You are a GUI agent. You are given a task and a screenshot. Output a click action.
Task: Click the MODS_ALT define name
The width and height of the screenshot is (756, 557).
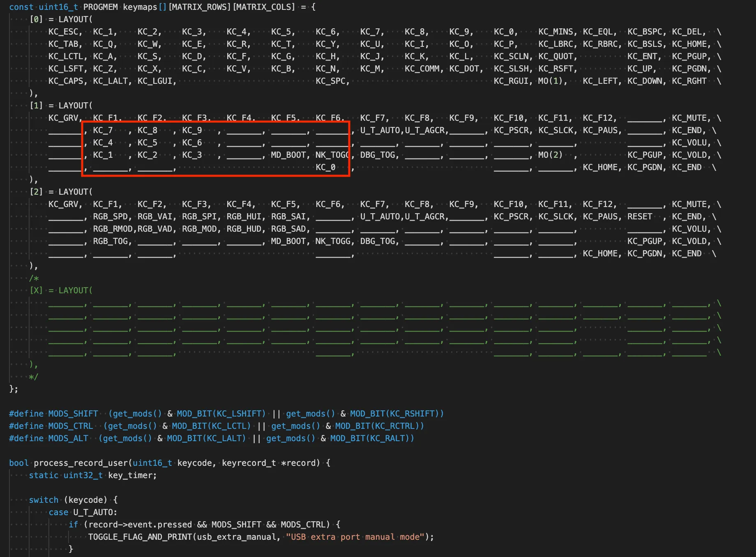67,438
